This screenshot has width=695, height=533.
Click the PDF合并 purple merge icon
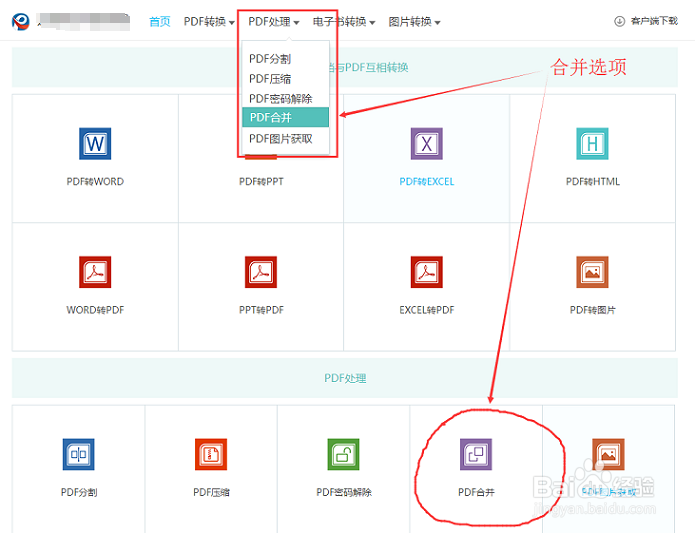(476, 454)
